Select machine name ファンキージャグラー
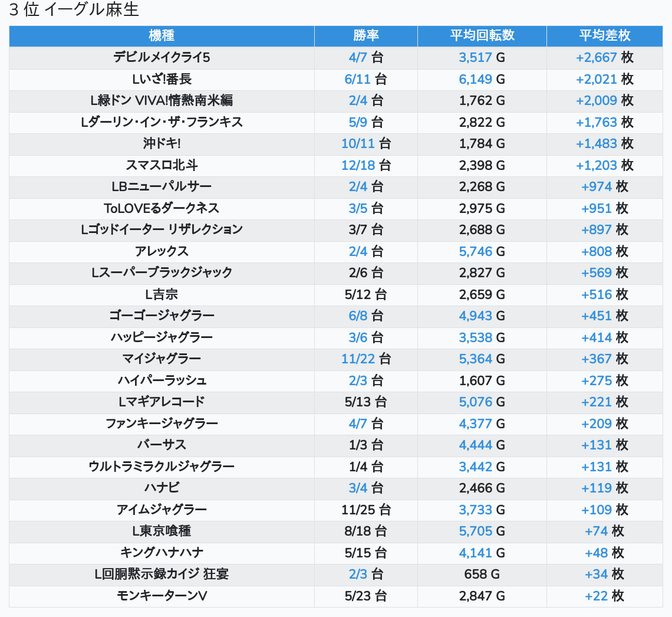 tap(162, 424)
